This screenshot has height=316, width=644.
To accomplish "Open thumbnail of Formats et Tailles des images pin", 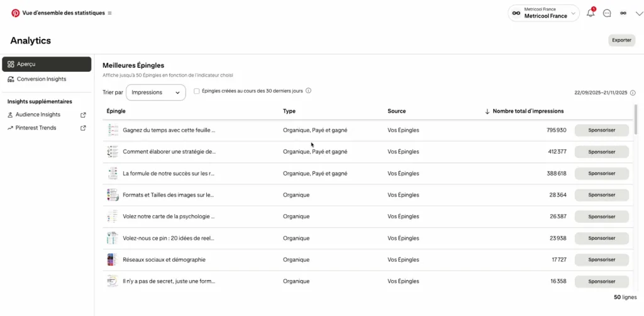I will click(x=113, y=195).
